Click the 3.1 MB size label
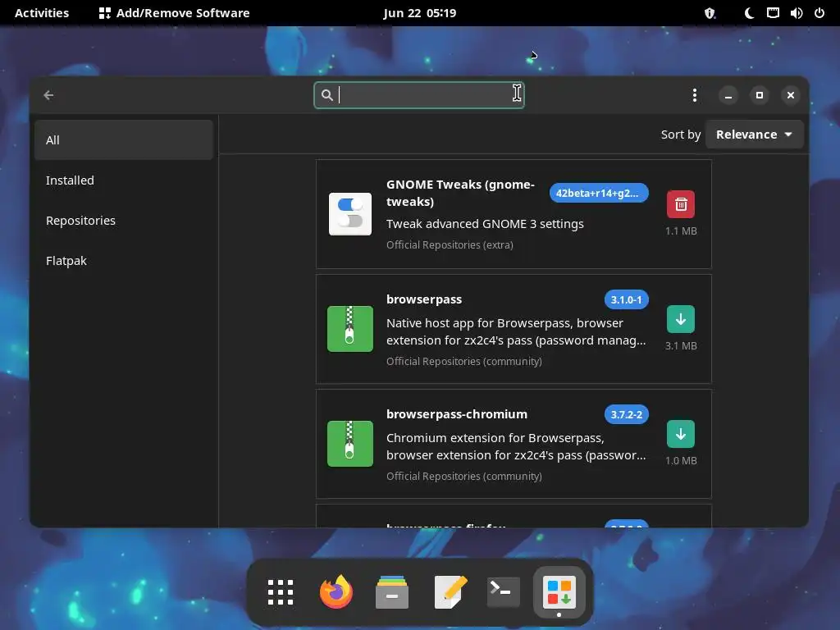The image size is (840, 630). 681,345
